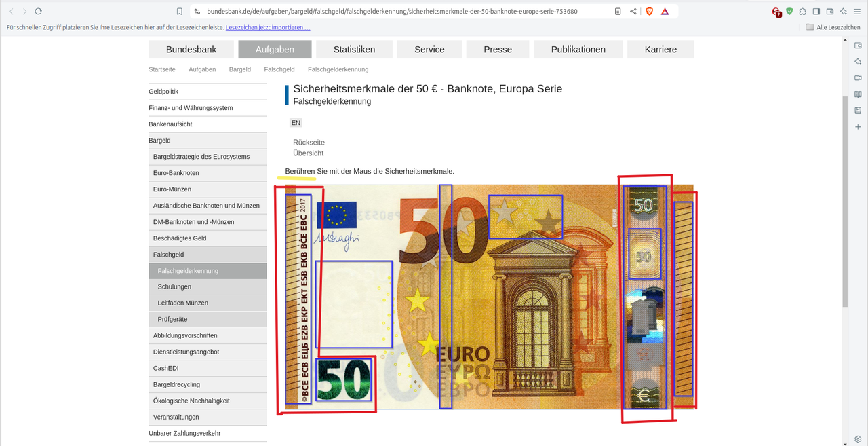Open CashEDI navigation entry

point(208,368)
